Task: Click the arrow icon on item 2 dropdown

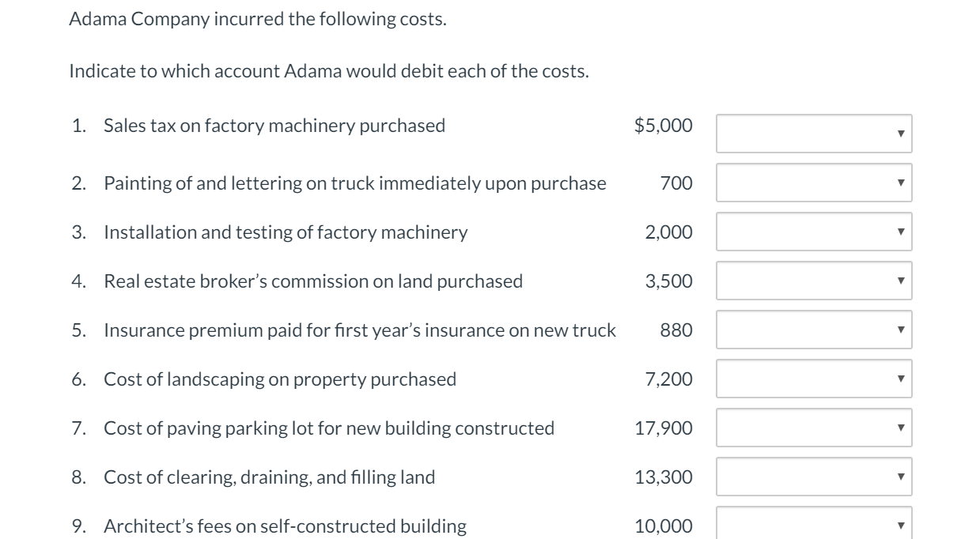Action: coord(900,183)
